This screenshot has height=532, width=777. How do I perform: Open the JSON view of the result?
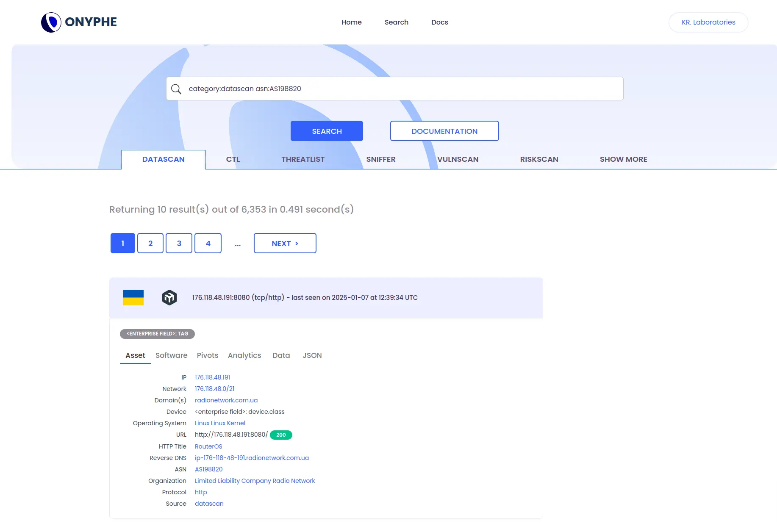[x=312, y=355]
